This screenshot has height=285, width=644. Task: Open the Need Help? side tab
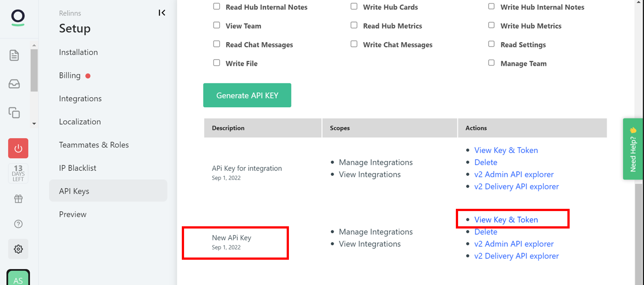pyautogui.click(x=633, y=149)
